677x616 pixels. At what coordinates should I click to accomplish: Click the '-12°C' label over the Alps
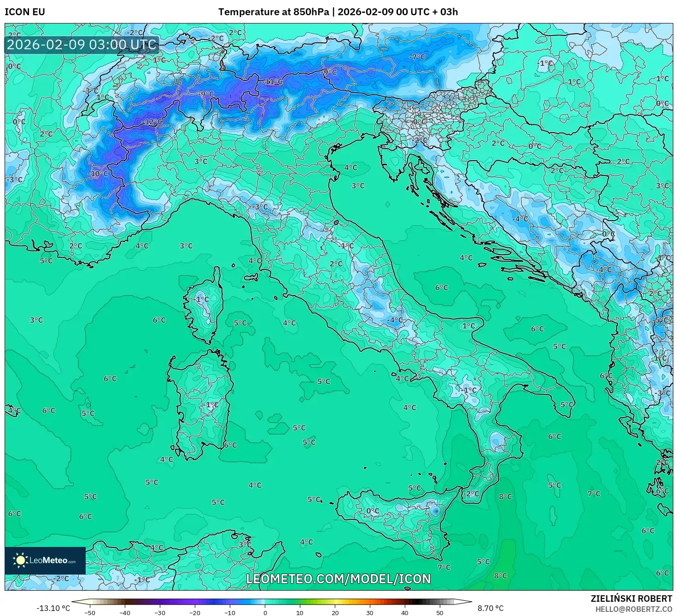click(152, 121)
